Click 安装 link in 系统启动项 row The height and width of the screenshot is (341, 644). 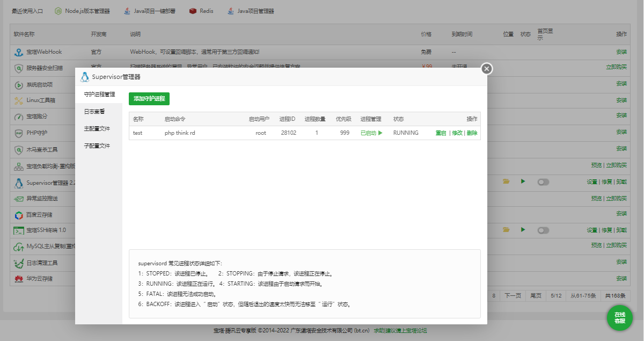click(621, 84)
